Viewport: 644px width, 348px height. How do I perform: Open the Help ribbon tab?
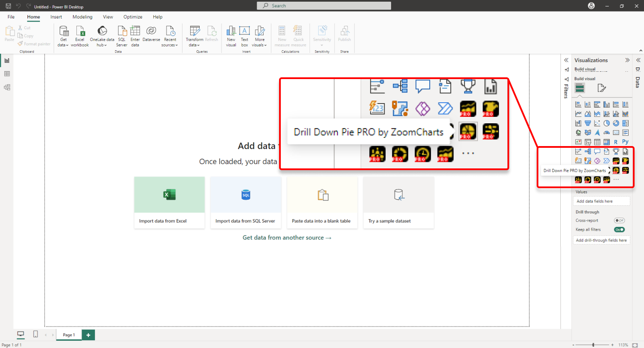click(158, 17)
